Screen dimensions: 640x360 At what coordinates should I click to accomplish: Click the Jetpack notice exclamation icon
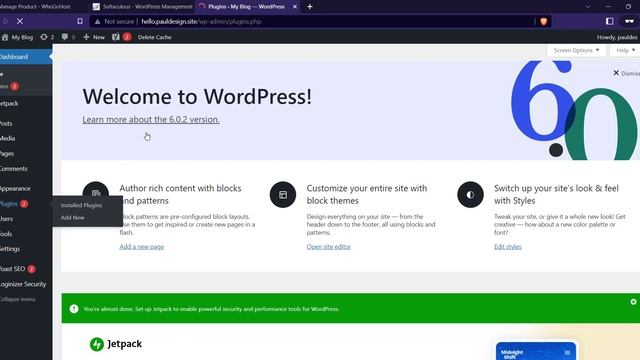(x=74, y=309)
